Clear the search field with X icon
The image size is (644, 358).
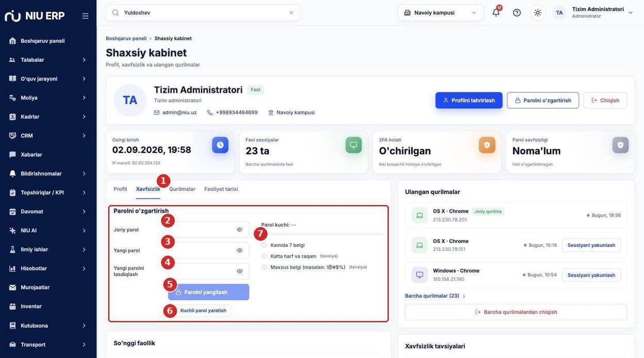point(291,12)
